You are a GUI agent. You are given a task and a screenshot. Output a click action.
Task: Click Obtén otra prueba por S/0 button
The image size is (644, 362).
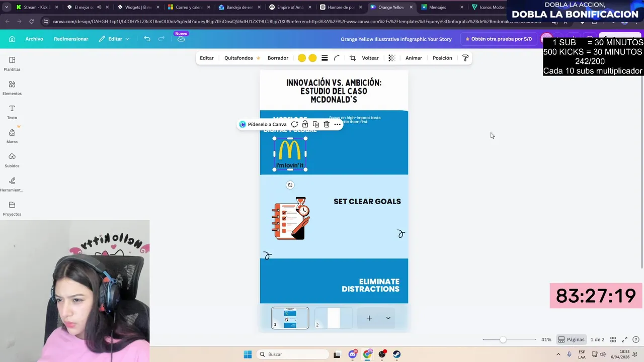[499, 39]
